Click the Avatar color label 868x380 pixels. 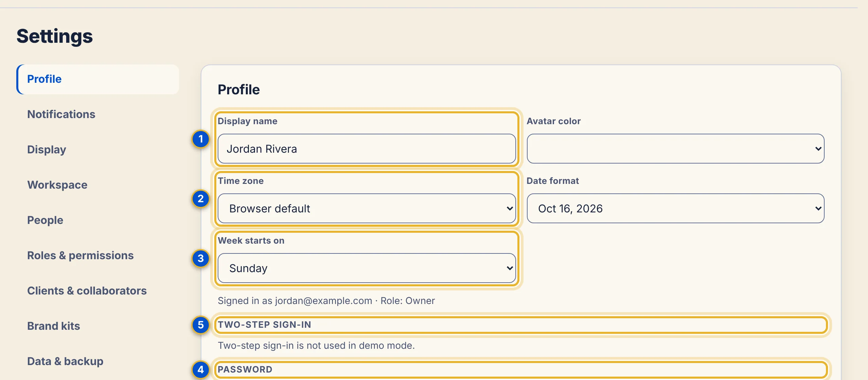(x=553, y=121)
